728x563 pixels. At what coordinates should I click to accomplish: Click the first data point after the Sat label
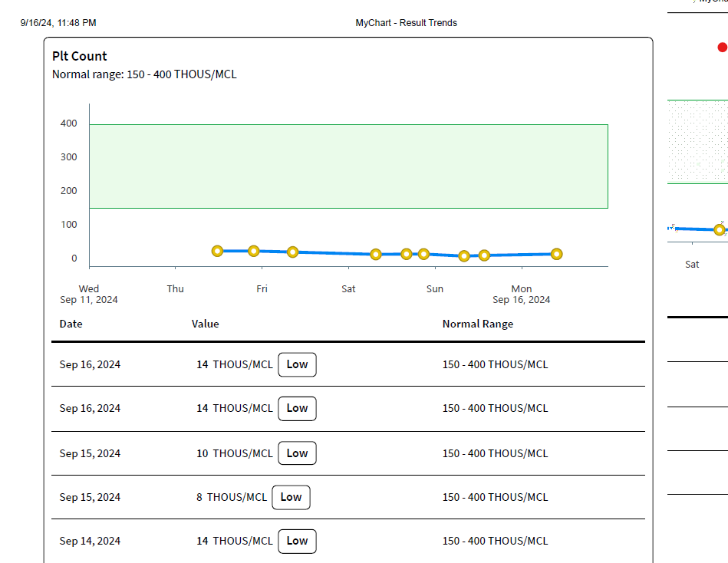(x=376, y=254)
